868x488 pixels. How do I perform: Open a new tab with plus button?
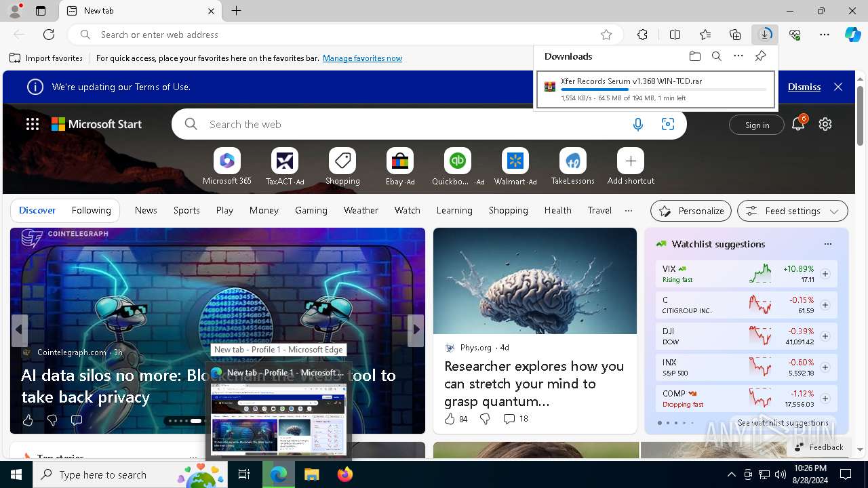(x=236, y=11)
